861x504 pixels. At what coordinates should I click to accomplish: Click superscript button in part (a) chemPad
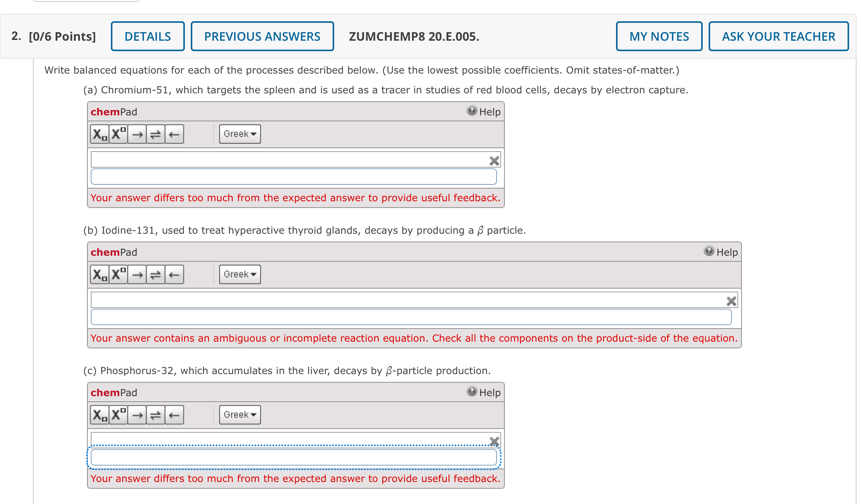[118, 134]
